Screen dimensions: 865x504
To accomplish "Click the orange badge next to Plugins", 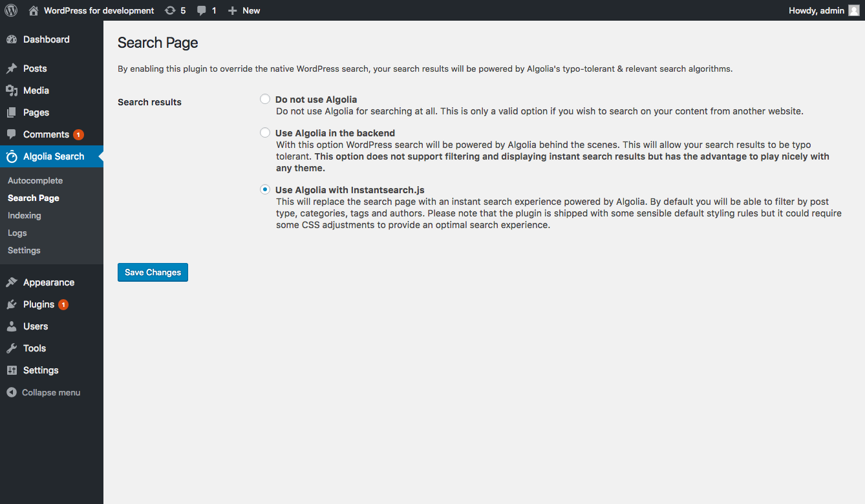I will pyautogui.click(x=63, y=304).
